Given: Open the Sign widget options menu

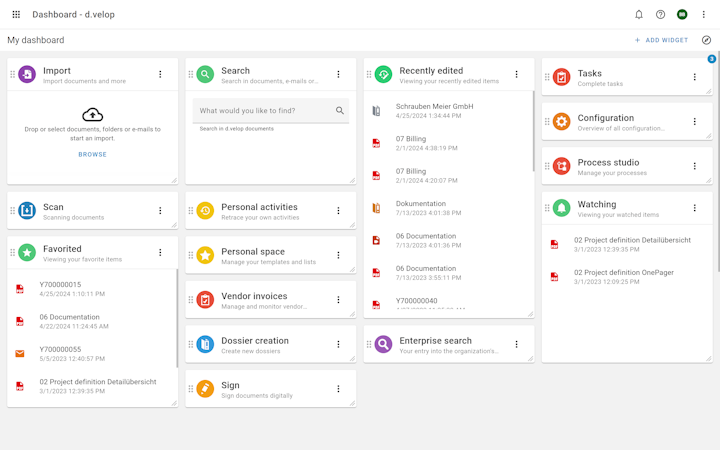Looking at the screenshot, I should point(338,388).
